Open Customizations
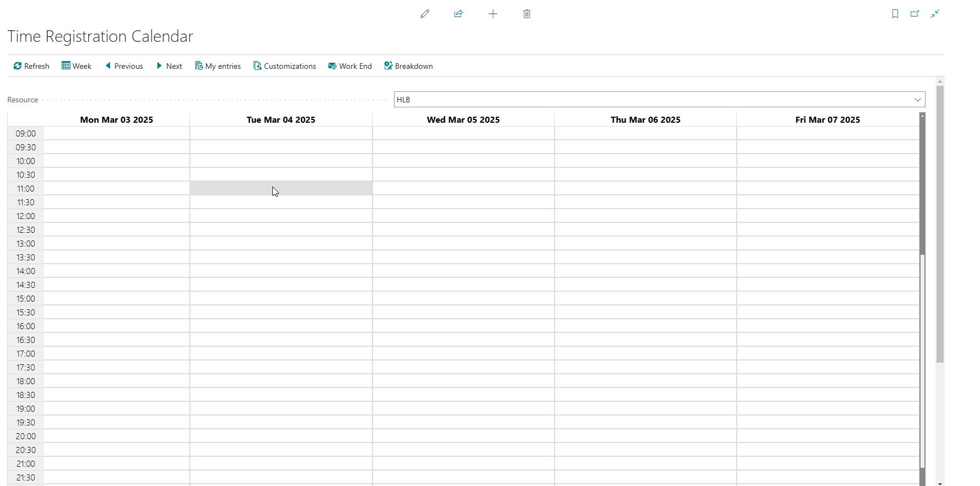Screen dimensions: 980x486 point(284,66)
